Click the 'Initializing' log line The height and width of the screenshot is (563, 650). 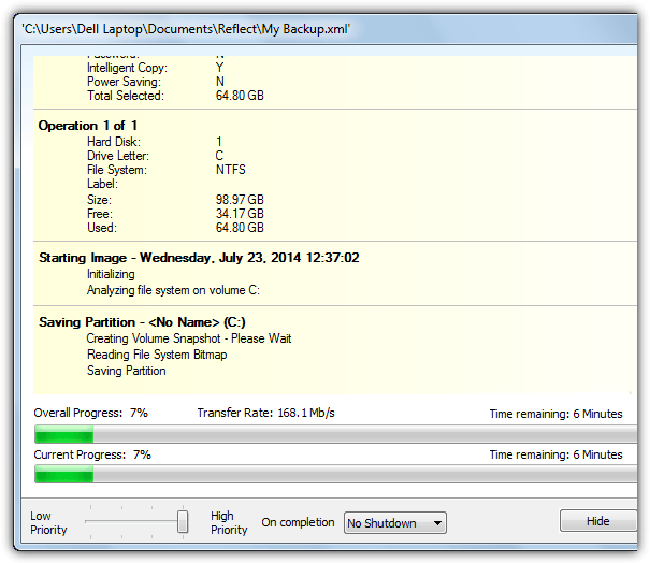coord(111,274)
